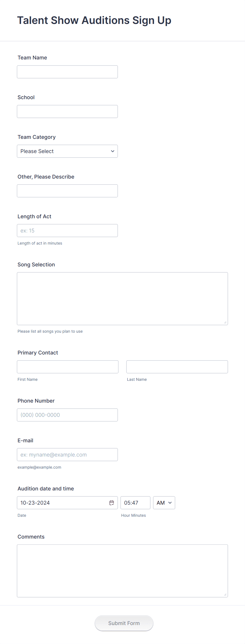The height and width of the screenshot is (644, 245).
Task: Select the First Name field under Primary Contact
Action: [67, 367]
